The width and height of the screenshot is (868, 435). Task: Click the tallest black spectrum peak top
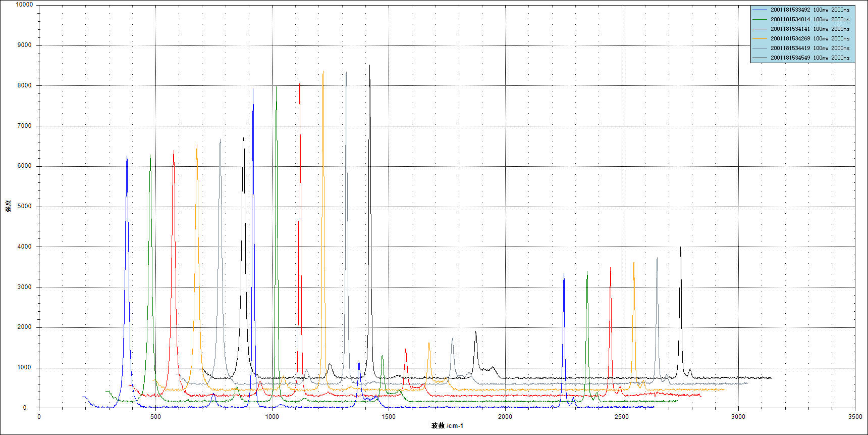369,66
